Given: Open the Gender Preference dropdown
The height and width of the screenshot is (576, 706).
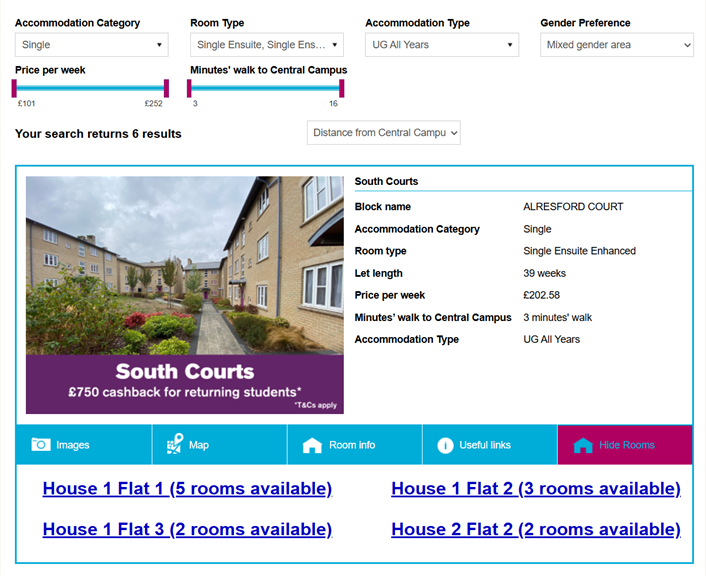Looking at the screenshot, I should click(617, 45).
